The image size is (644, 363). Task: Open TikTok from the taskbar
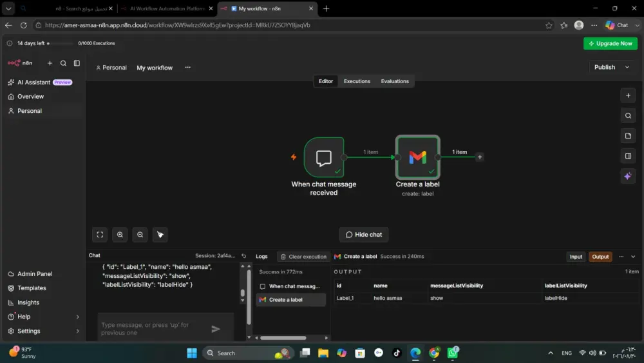(x=397, y=353)
